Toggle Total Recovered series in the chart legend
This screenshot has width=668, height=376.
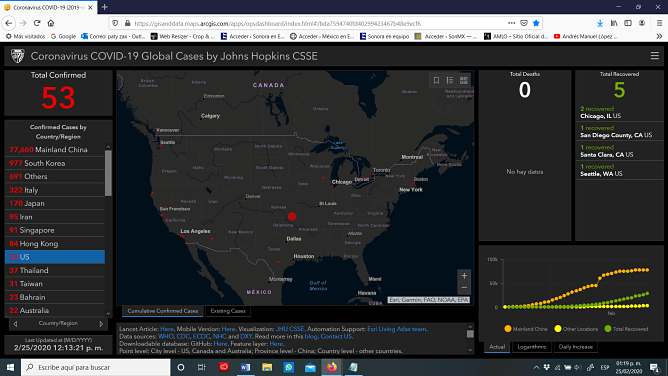point(626,329)
